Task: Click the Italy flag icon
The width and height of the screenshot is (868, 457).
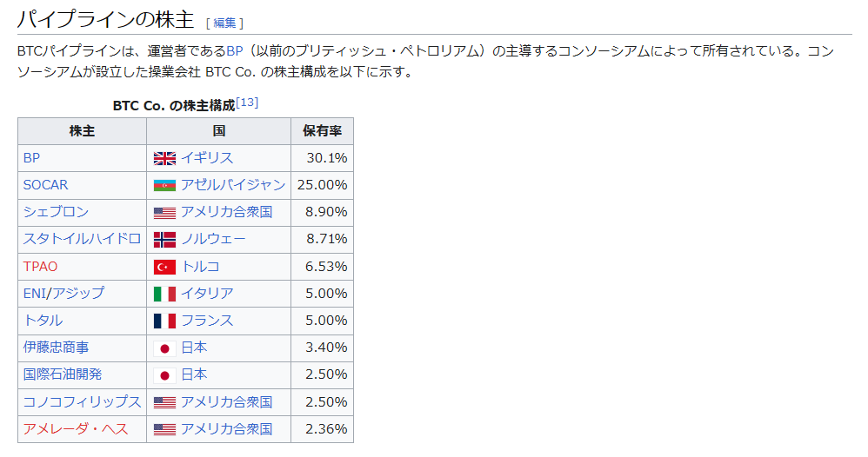Action: click(164, 294)
